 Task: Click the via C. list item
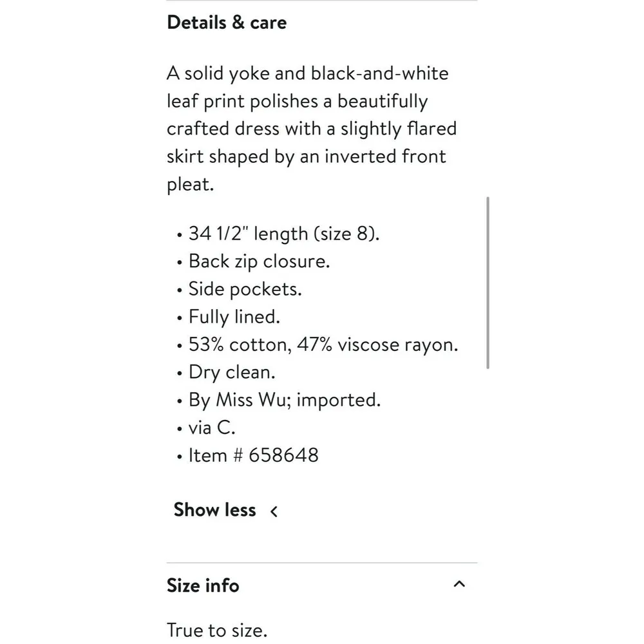click(213, 428)
